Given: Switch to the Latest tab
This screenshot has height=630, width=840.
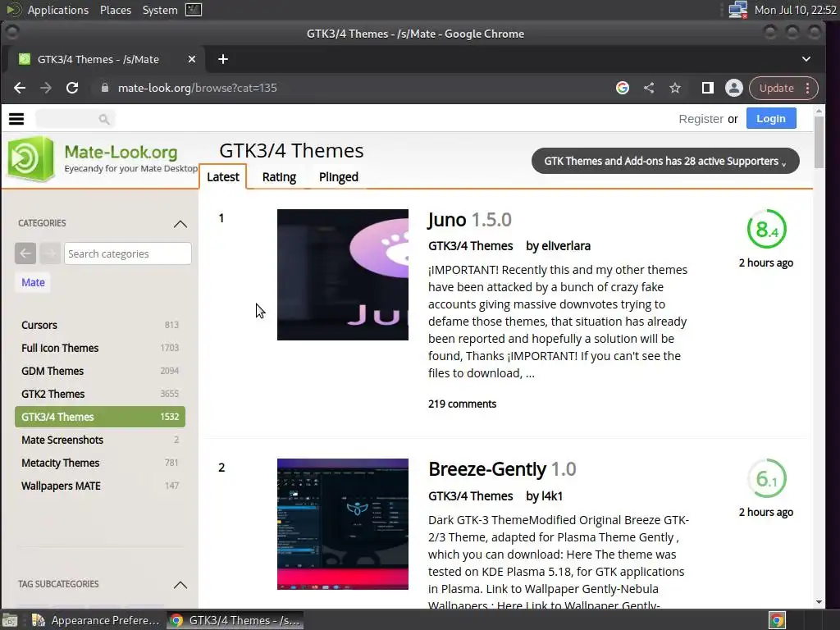Looking at the screenshot, I should point(223,177).
